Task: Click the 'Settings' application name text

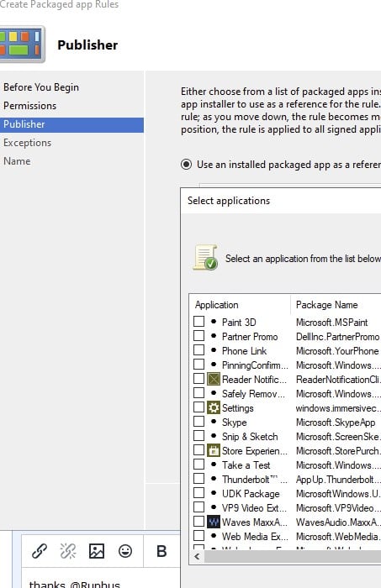Action: (238, 408)
